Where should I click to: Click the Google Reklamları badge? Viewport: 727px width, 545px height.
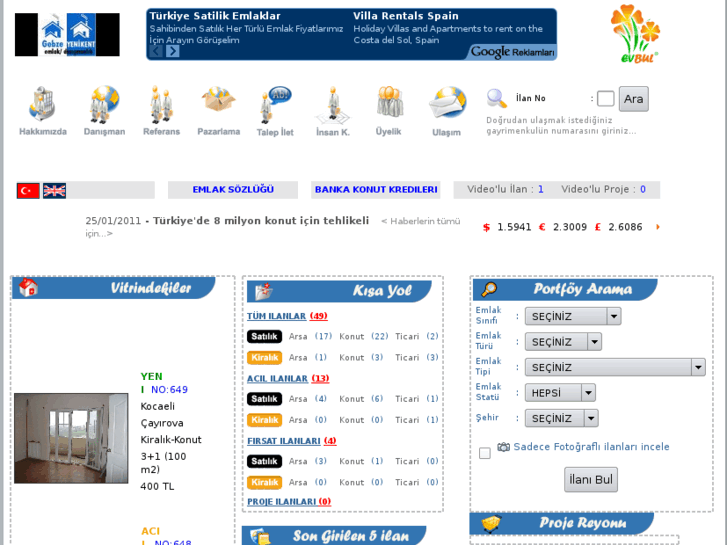[512, 52]
